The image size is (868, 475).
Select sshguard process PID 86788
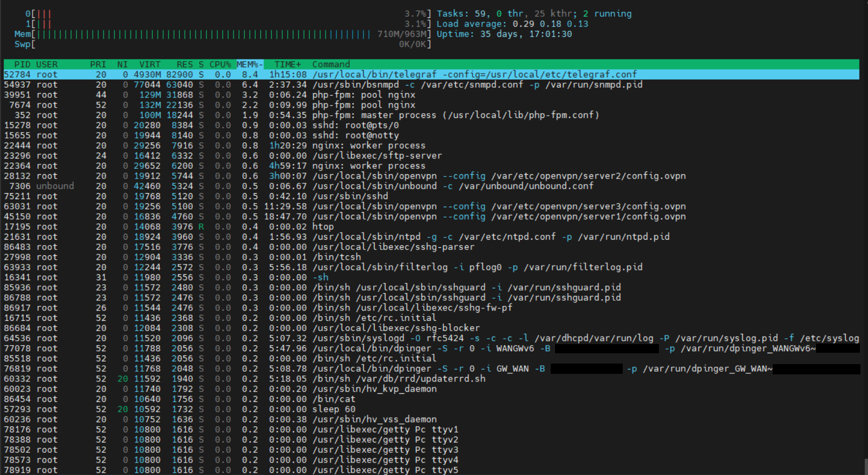[431, 298]
